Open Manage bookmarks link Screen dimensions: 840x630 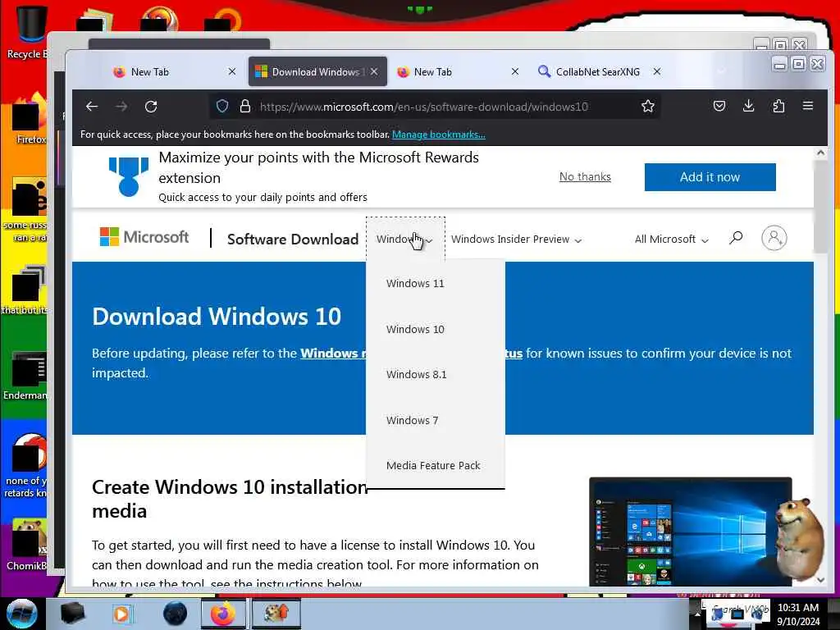point(438,135)
